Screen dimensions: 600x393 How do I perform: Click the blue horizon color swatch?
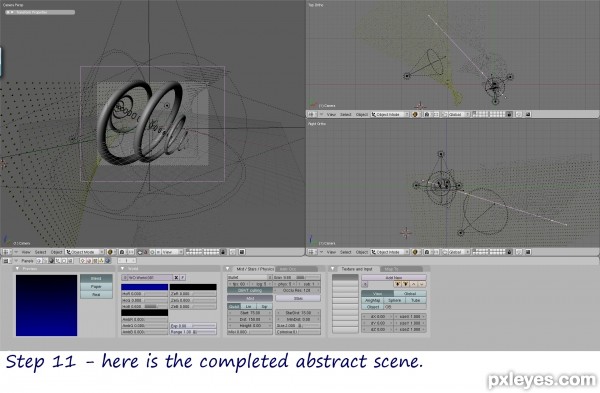(x=145, y=287)
